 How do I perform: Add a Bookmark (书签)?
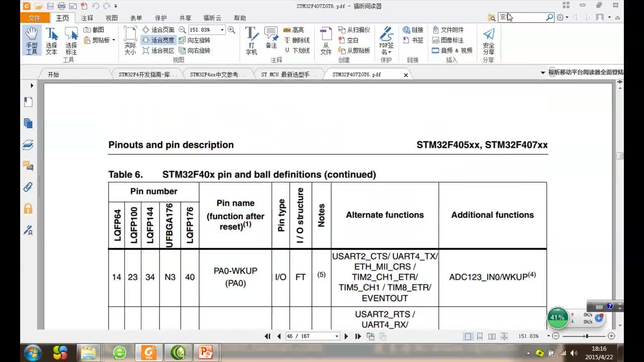click(x=413, y=40)
